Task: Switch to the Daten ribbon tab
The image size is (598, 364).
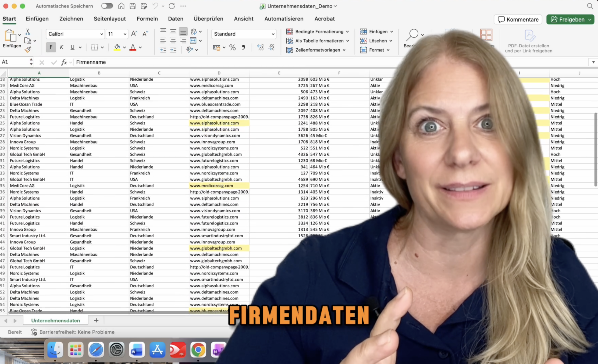Action: [176, 19]
